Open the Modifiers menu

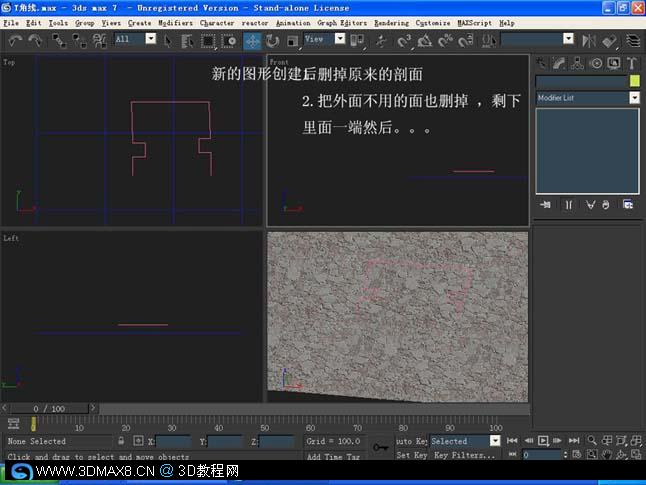coord(175,23)
